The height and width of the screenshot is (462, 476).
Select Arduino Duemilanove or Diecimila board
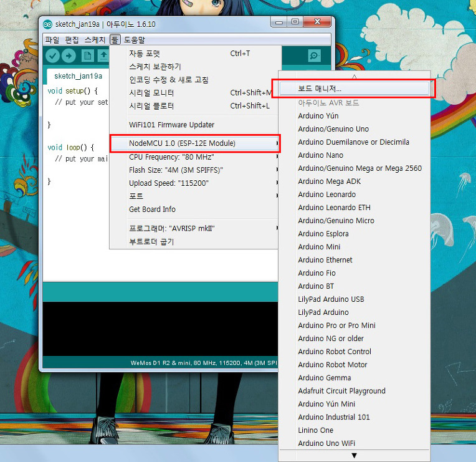click(354, 142)
